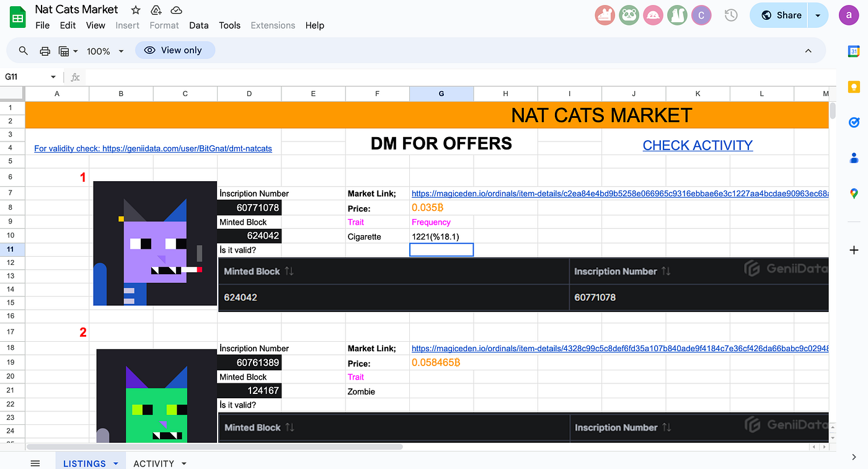Image resolution: width=868 pixels, height=469 pixels.
Task: Open the magiceden link above 0.058465₿ price
Action: click(620, 349)
